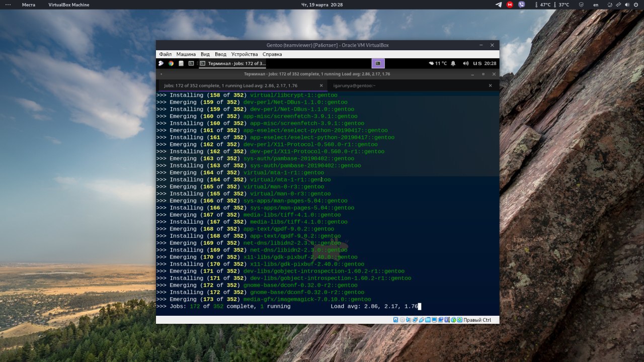Click the VirtualBox network adapters status icon
The image size is (644, 362).
(x=415, y=320)
